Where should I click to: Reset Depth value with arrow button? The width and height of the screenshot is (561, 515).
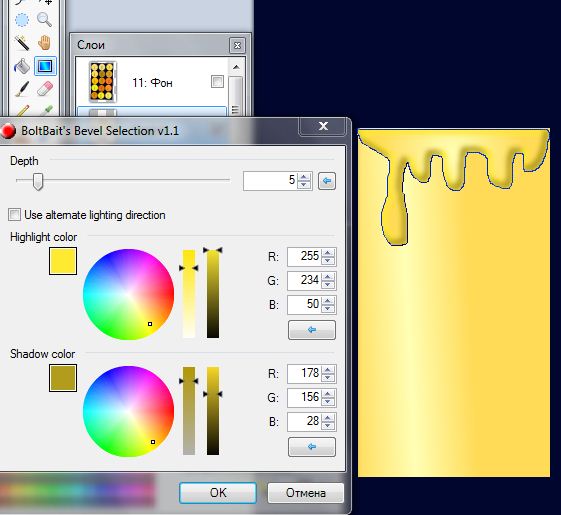pos(327,181)
